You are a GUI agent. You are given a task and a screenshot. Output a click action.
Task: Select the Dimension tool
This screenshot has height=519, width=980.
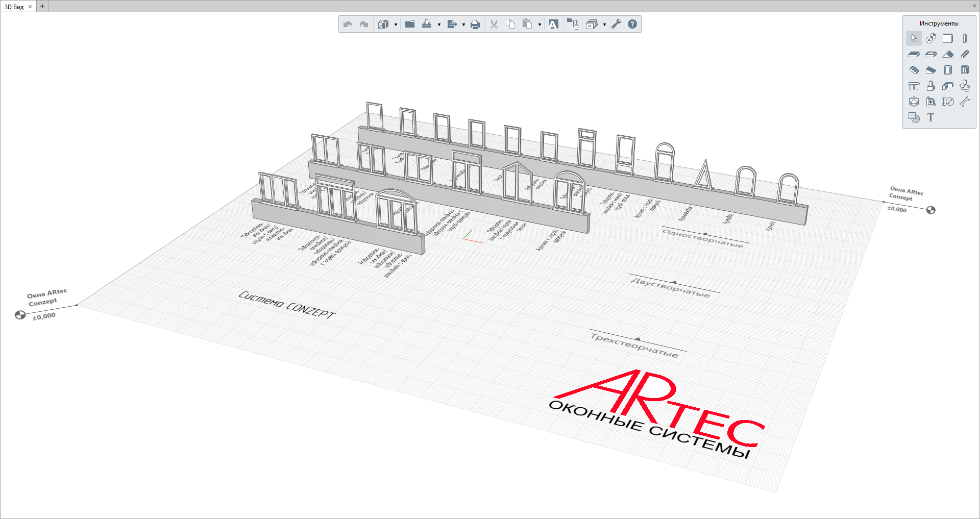[948, 102]
